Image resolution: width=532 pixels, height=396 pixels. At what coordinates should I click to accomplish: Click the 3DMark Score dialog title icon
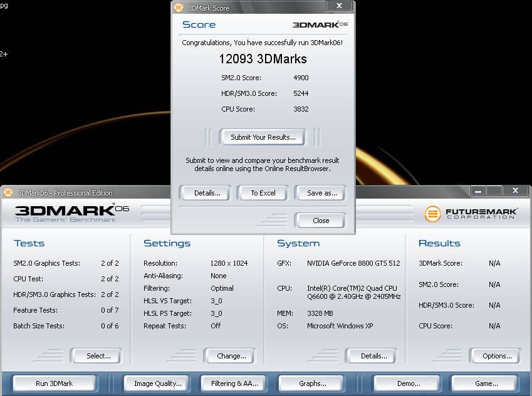(x=179, y=8)
